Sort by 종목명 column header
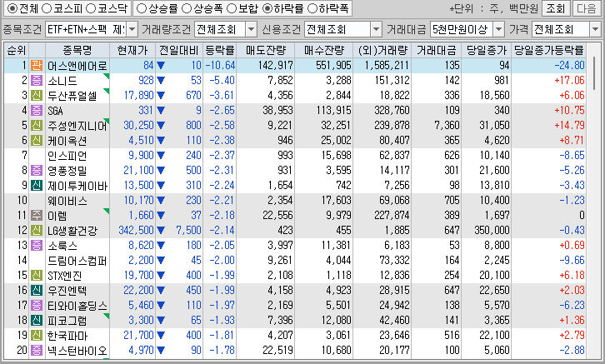The height and width of the screenshot is (364, 605). tap(77, 50)
